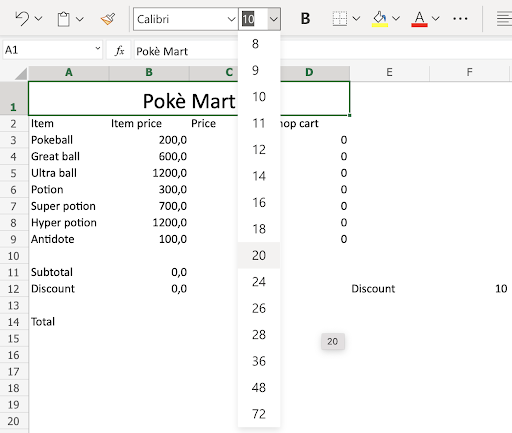Viewport: 512px width, 433px height.
Task: Choose font size 20 from list
Action: pyautogui.click(x=259, y=255)
